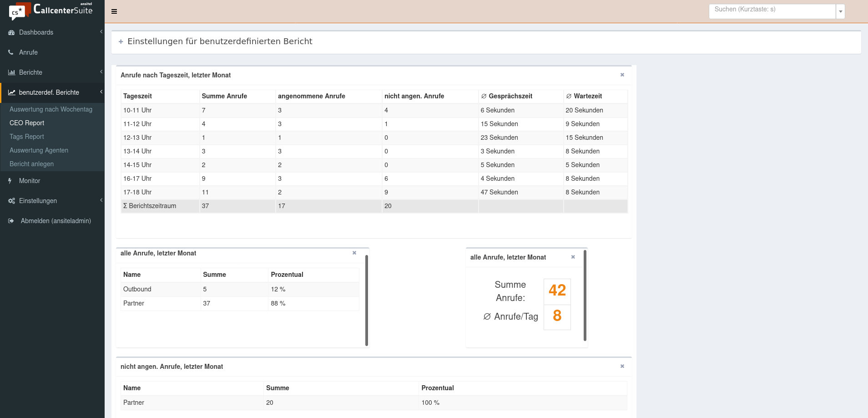Close the Summe Anrufe counter widget
868x418 pixels.
click(573, 257)
